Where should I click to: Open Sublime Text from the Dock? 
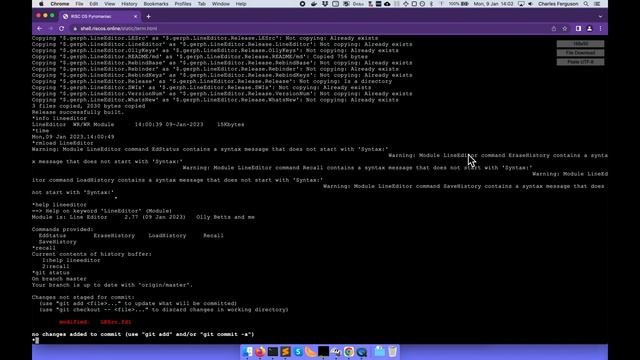pos(285,351)
